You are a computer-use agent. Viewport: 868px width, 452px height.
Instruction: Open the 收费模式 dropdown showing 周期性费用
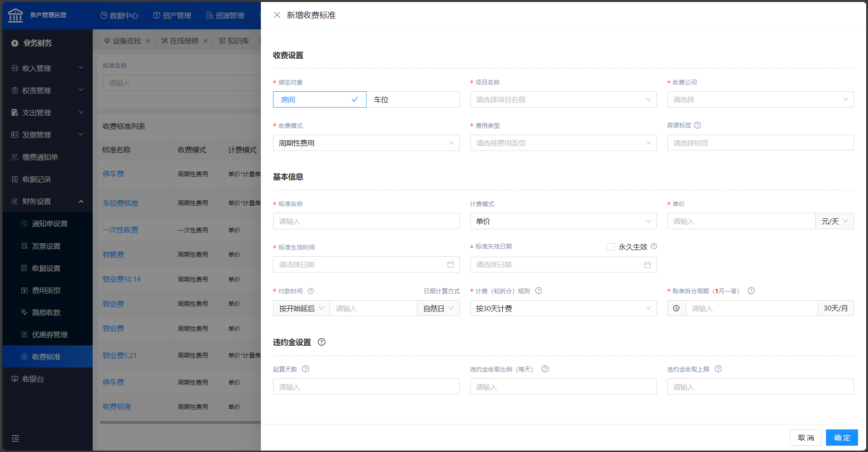point(366,143)
